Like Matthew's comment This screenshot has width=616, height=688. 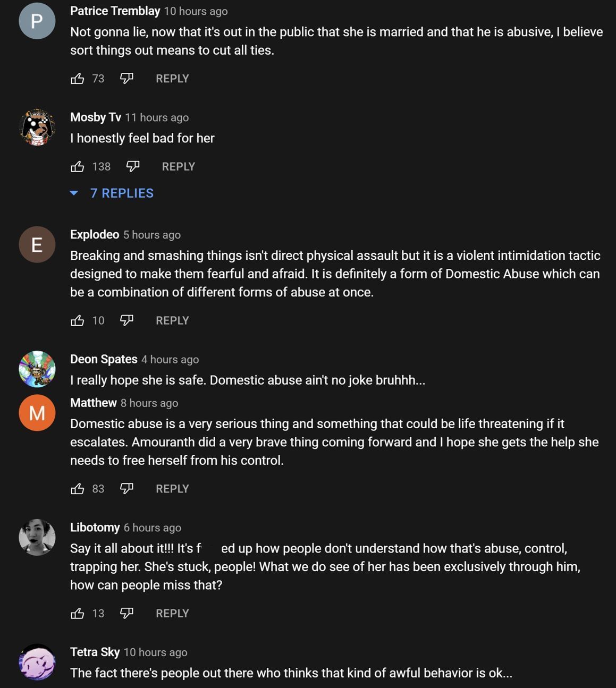pos(78,488)
